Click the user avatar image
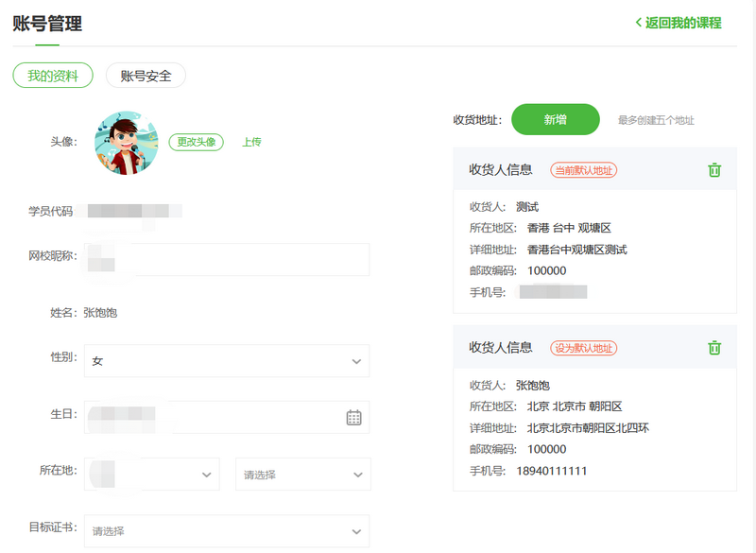This screenshot has height=553, width=756. [x=126, y=144]
